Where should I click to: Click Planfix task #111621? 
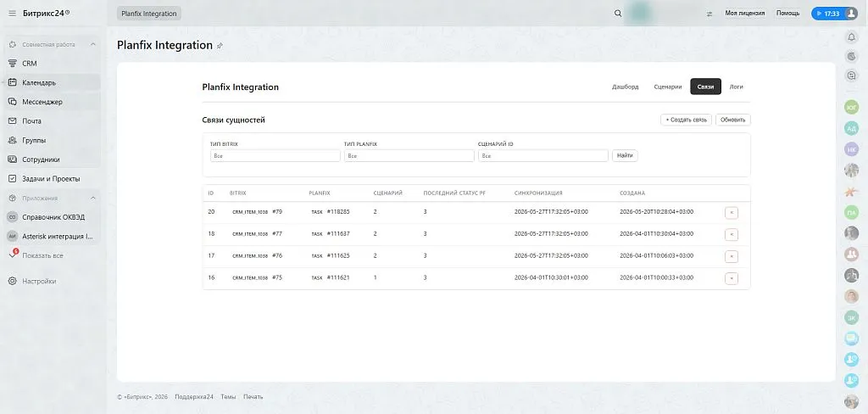click(x=337, y=277)
